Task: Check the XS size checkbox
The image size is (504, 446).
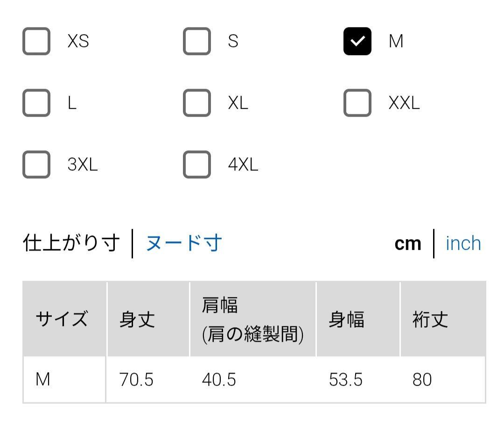Action: (x=36, y=41)
